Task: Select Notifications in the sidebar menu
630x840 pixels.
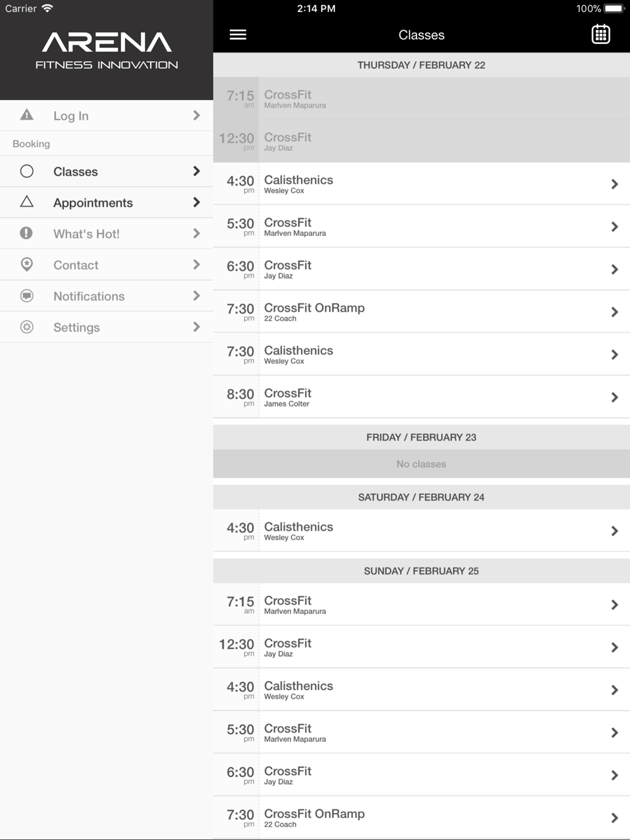Action: pos(106,296)
